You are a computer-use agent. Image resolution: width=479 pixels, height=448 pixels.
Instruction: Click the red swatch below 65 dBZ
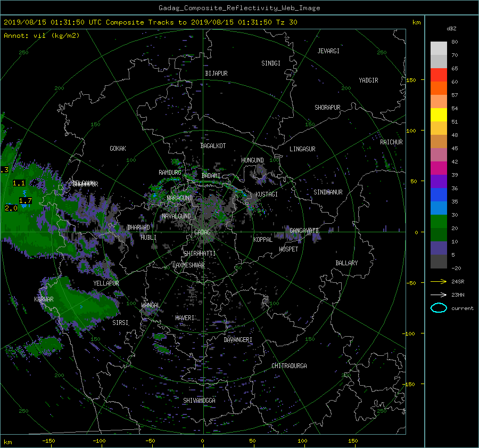(x=439, y=75)
